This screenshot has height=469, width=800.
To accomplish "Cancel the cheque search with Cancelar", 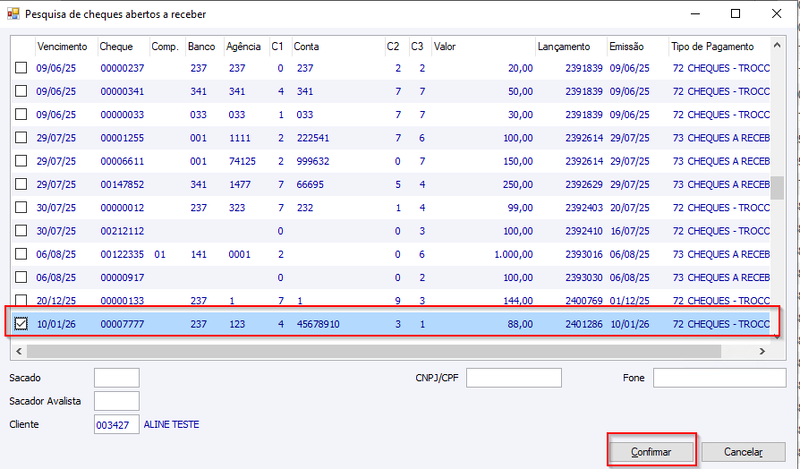I will click(743, 452).
